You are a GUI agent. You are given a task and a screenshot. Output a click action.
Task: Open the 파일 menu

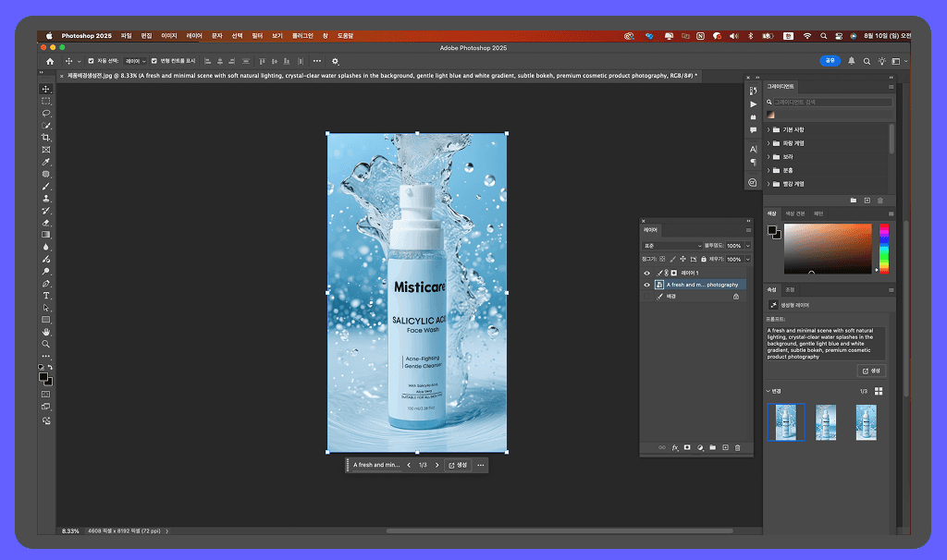pyautogui.click(x=126, y=36)
